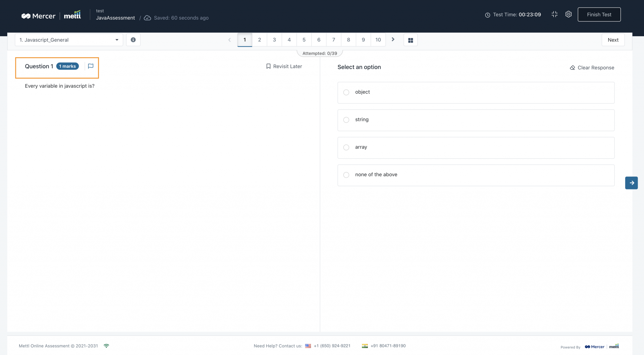Show next page of question numbers

[x=393, y=40]
